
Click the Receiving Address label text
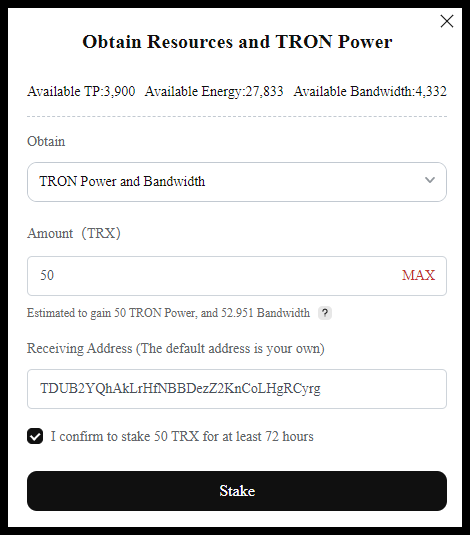tap(176, 348)
